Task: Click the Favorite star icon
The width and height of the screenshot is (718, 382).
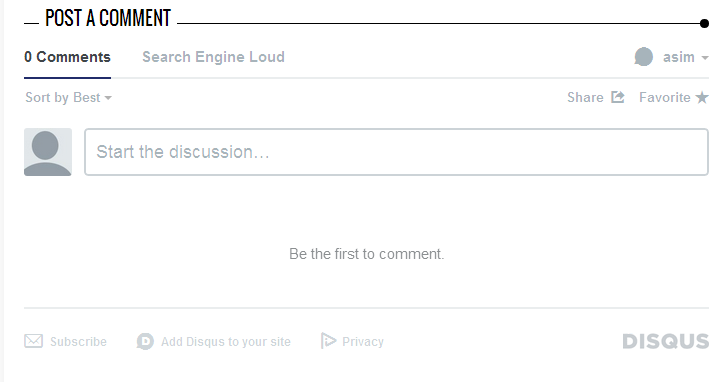Action: 702,97
